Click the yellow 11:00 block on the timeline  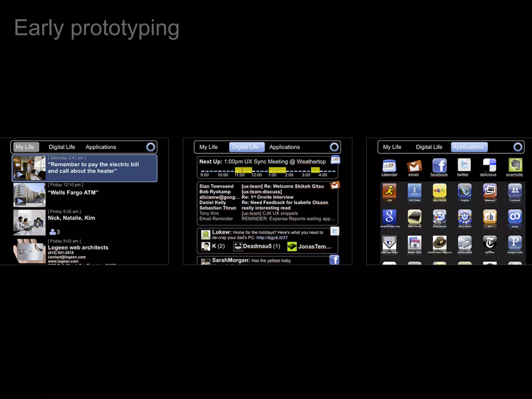pyautogui.click(x=243, y=170)
